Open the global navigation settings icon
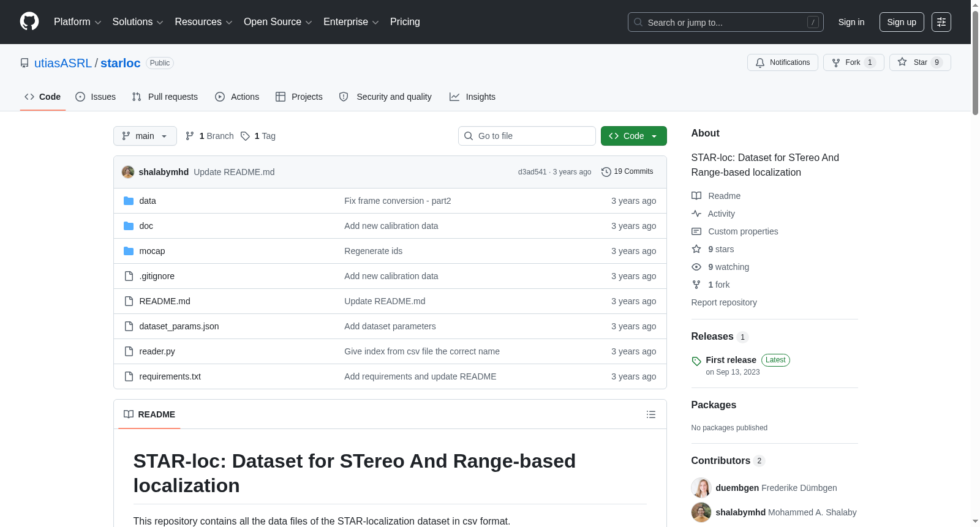The height and width of the screenshot is (527, 980). pyautogui.click(x=941, y=22)
